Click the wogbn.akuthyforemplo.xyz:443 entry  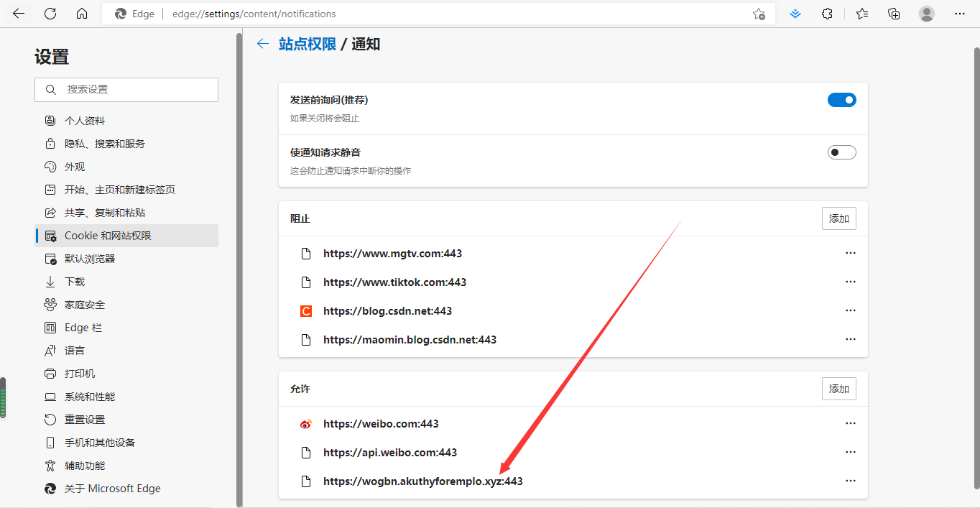click(423, 481)
